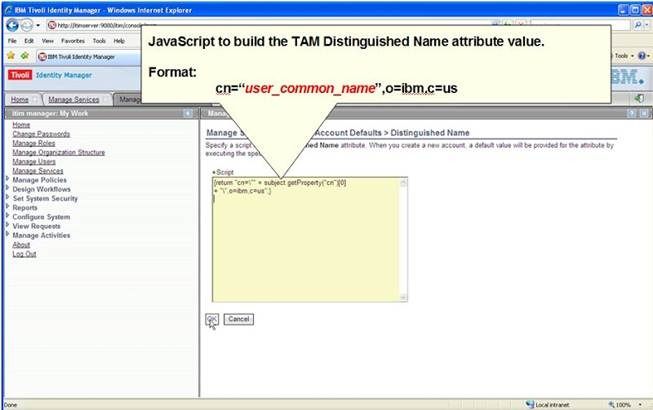Click the content panel close icon
Screen dimensions: 653x410
(x=644, y=113)
